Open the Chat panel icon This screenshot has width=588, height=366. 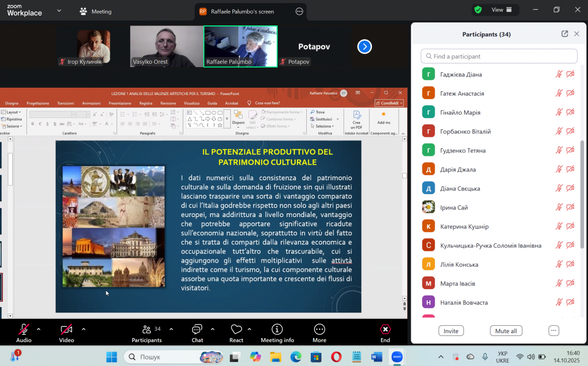click(x=197, y=329)
